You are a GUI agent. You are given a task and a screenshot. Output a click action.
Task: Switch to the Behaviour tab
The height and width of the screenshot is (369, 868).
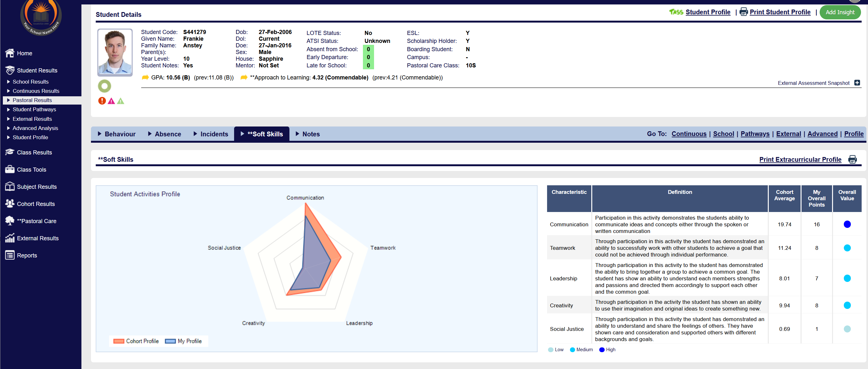[117, 134]
